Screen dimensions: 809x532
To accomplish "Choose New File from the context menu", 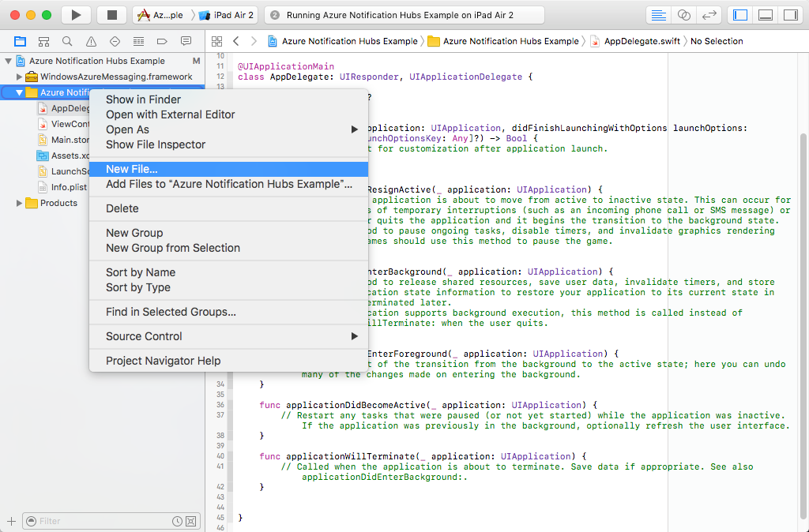I will point(130,169).
